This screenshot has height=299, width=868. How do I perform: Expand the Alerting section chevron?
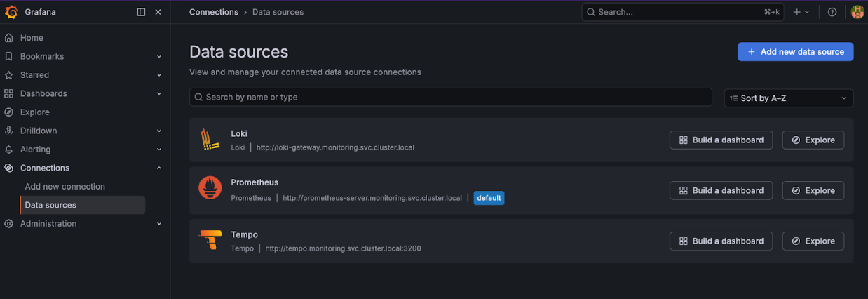point(159,149)
